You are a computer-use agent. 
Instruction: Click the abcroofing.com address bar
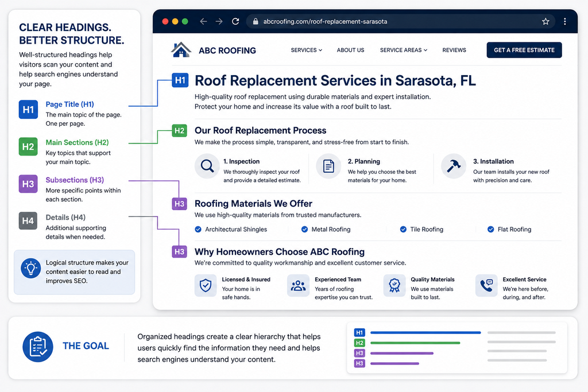[x=401, y=21]
